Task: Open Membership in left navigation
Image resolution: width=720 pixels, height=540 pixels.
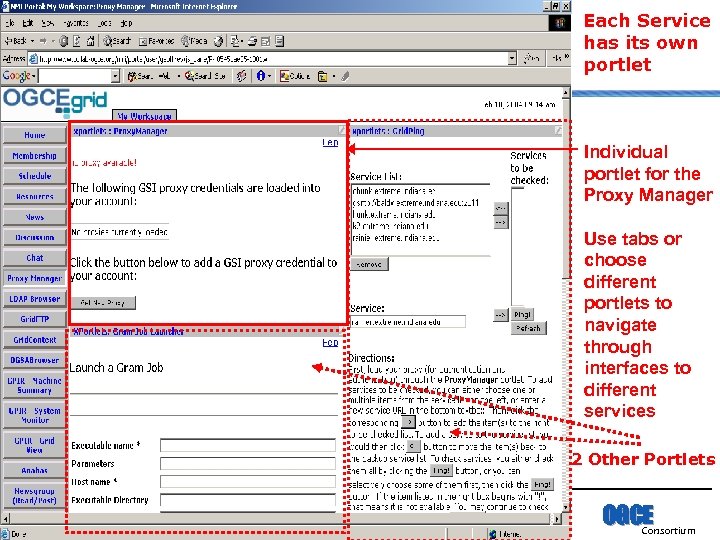Action: pyautogui.click(x=34, y=156)
